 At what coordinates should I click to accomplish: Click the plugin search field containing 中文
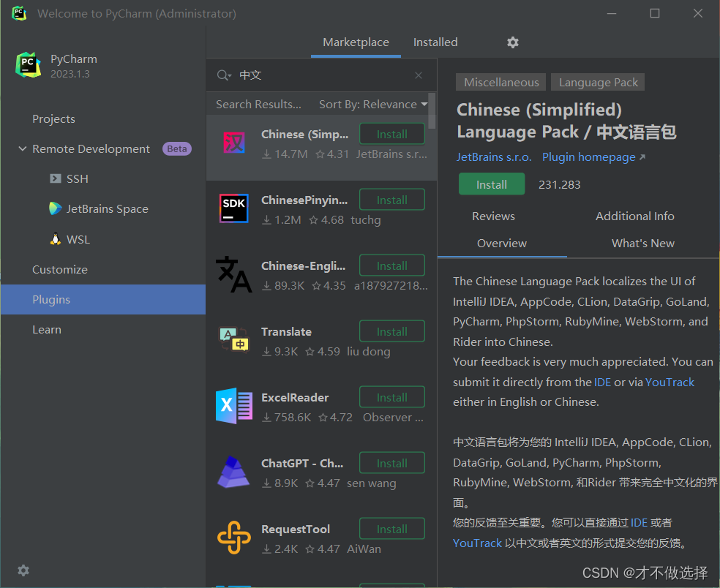pyautogui.click(x=321, y=75)
